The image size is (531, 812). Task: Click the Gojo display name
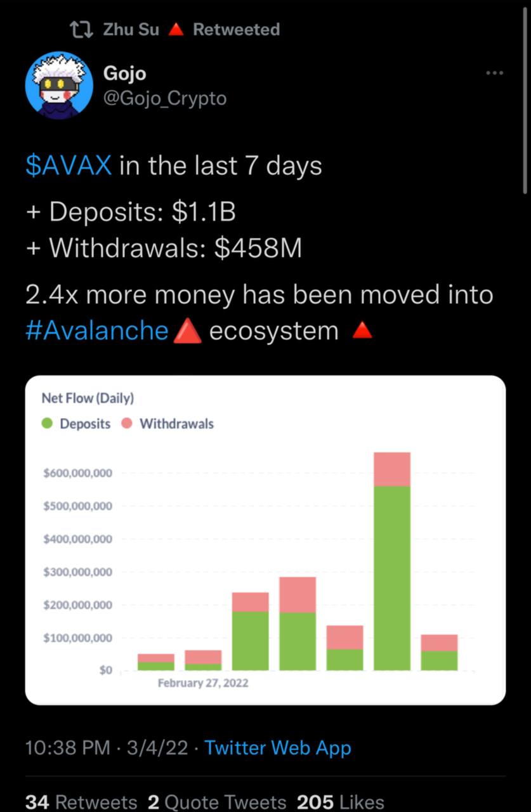click(x=124, y=74)
